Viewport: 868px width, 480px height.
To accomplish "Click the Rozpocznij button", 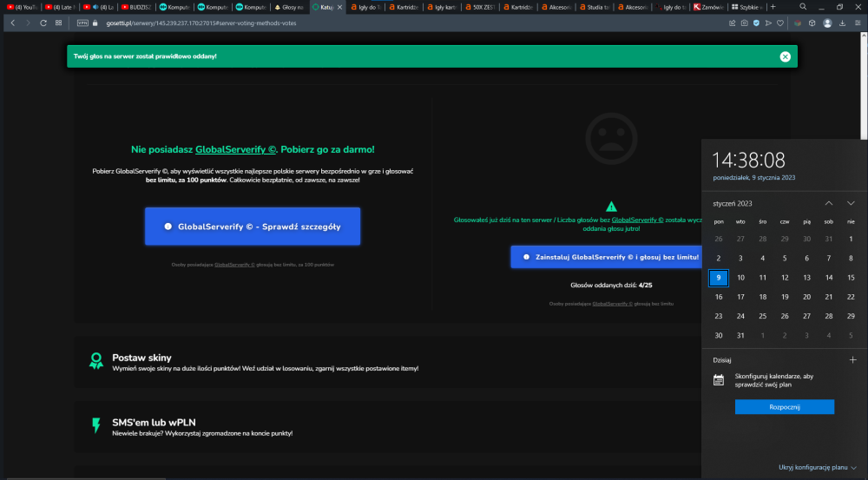I will coord(785,407).
